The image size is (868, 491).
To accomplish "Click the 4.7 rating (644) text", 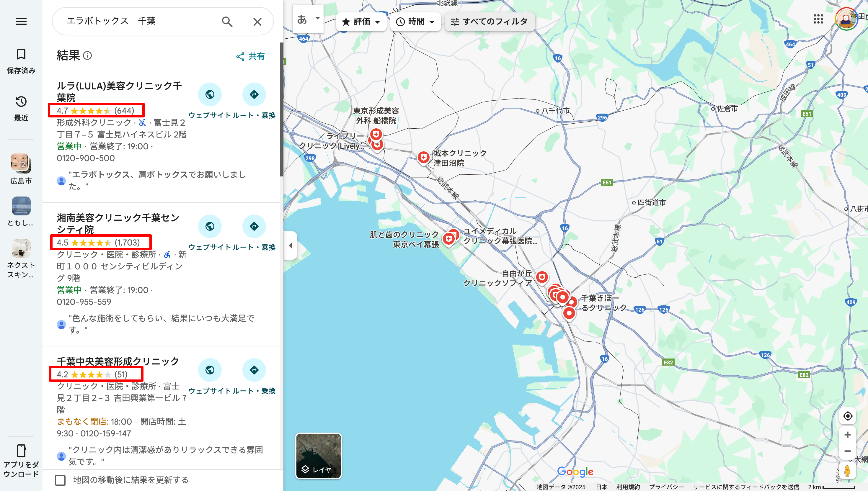I will coord(95,111).
